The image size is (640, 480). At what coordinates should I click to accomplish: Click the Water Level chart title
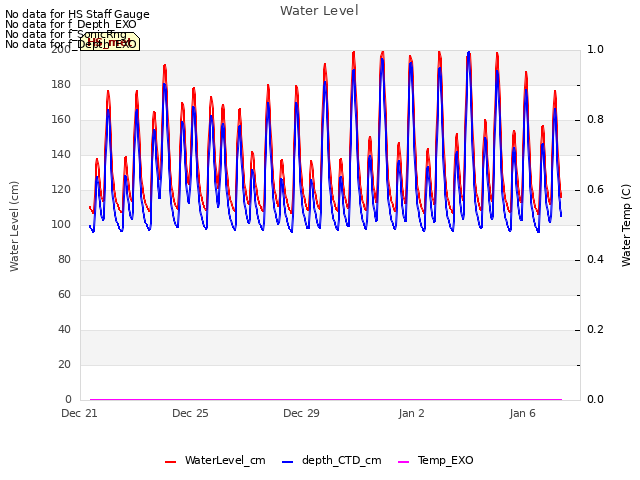(x=319, y=10)
